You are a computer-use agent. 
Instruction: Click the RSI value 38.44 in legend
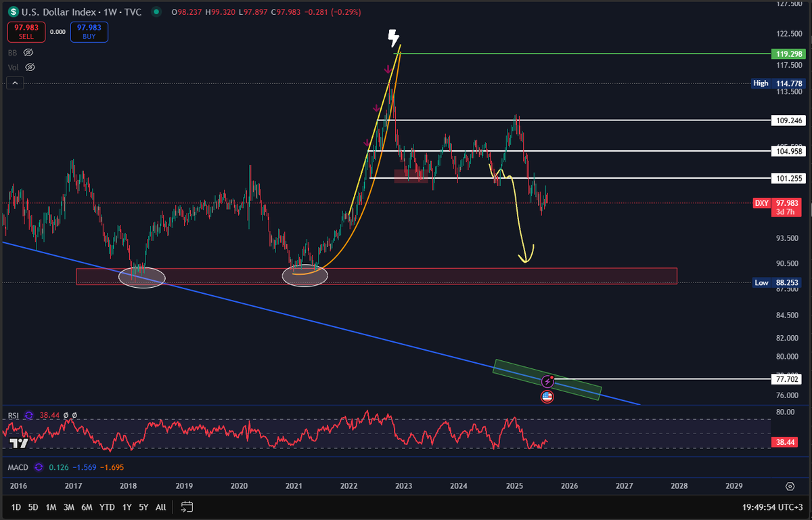pos(50,415)
